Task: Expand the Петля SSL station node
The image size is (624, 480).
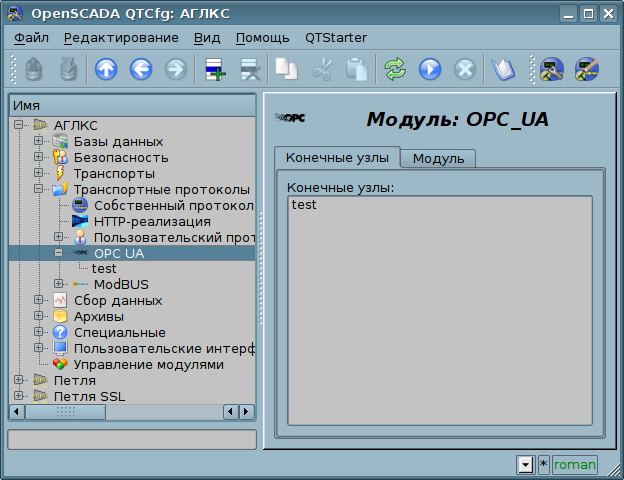Action: pyautogui.click(x=18, y=397)
